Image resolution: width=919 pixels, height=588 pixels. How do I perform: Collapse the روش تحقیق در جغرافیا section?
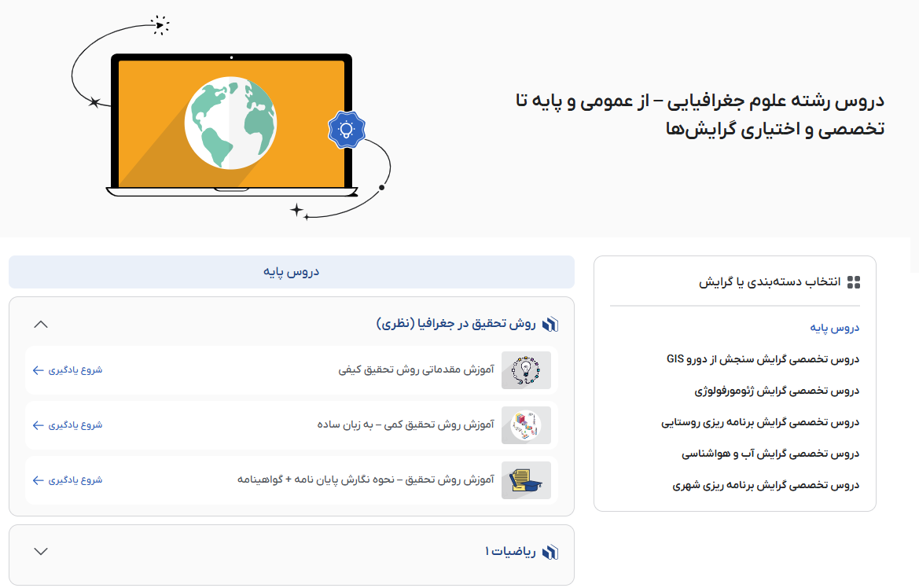coord(41,324)
